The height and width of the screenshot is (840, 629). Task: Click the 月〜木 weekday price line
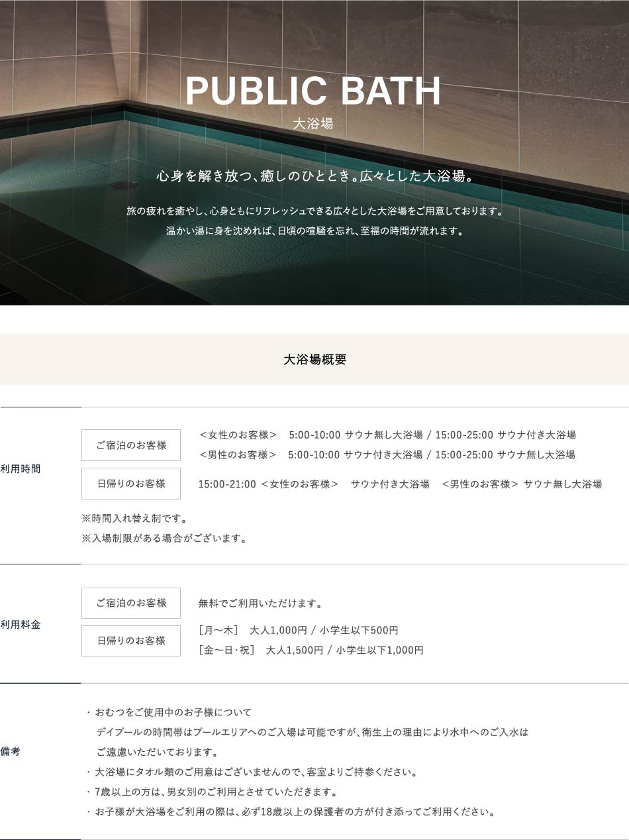(x=299, y=631)
